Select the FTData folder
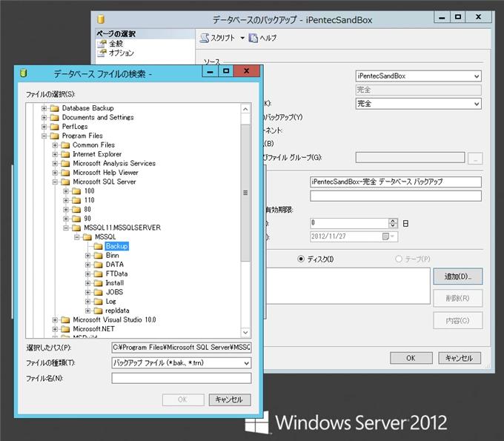This screenshot has width=504, height=441. 116,274
